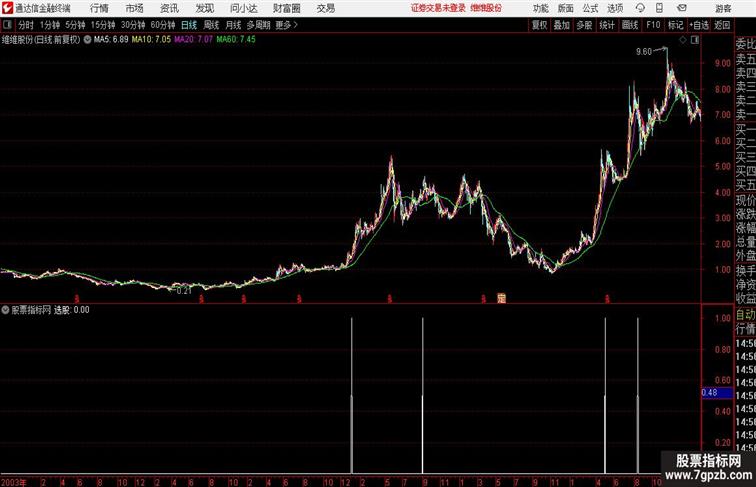The image size is (756, 487).
Task: Expand the 更多 periods dropdown
Action: (x=286, y=25)
